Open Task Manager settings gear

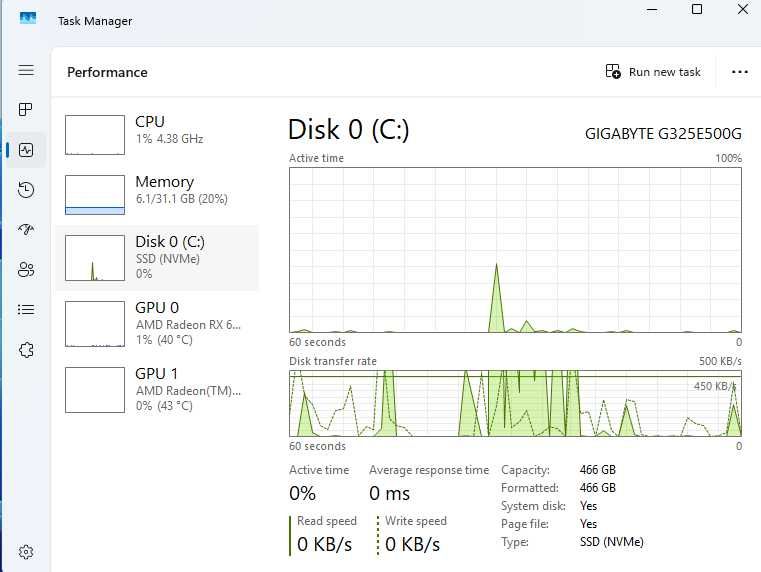tap(26, 551)
